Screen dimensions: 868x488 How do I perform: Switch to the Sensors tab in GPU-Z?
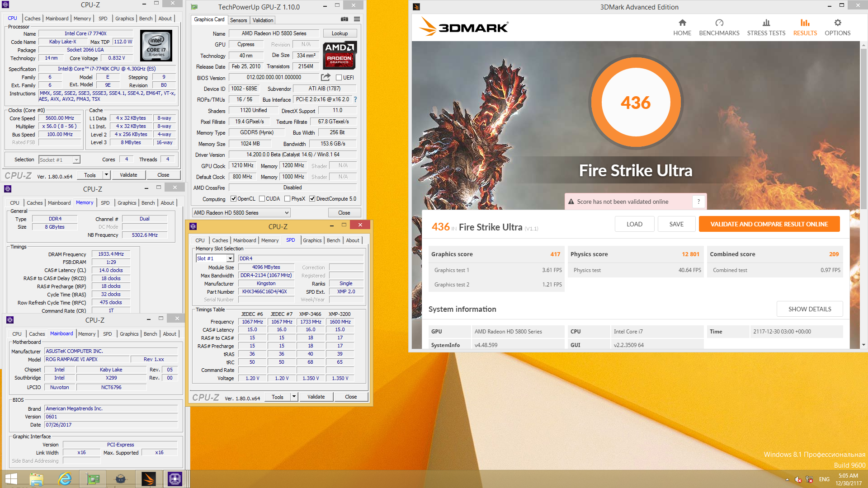click(238, 20)
